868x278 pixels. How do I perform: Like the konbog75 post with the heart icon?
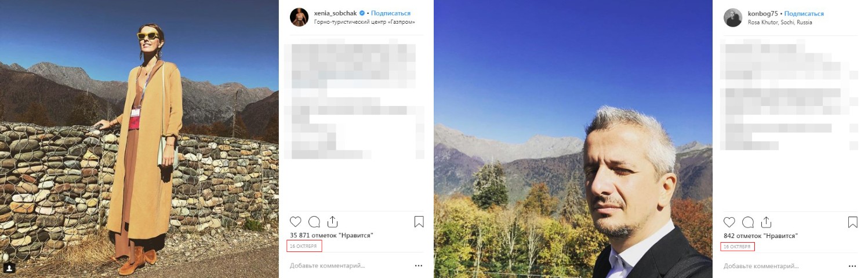pos(729,222)
